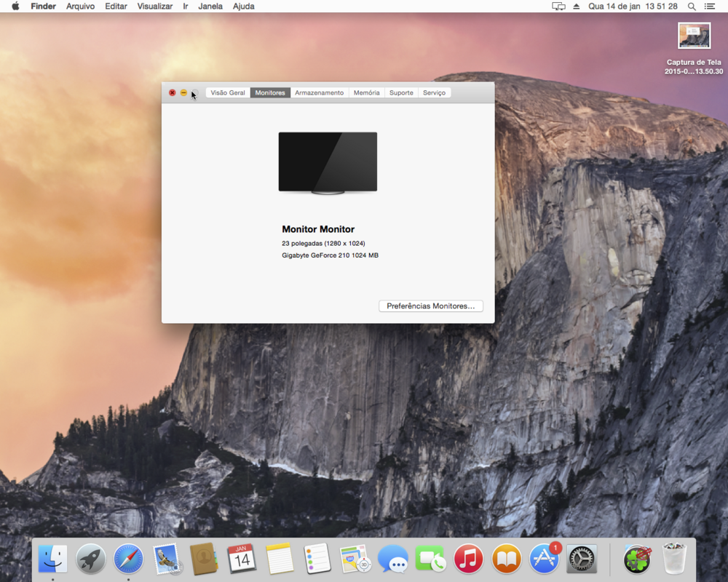The height and width of the screenshot is (582, 728).
Task: Open the Messages app in Dock
Action: click(x=393, y=559)
